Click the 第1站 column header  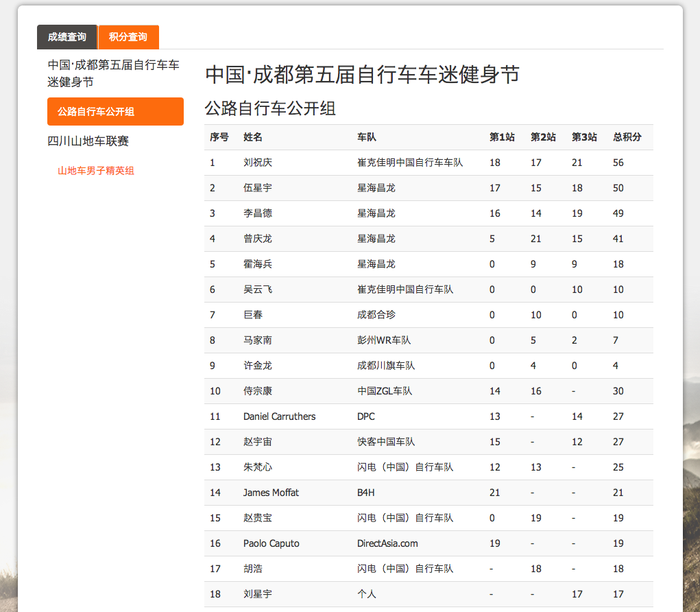point(503,137)
